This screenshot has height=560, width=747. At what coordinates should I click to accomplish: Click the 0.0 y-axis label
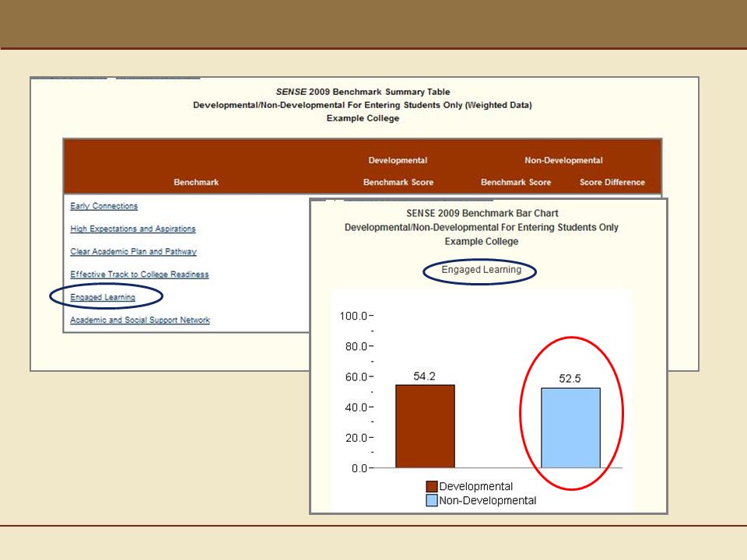coord(359,468)
